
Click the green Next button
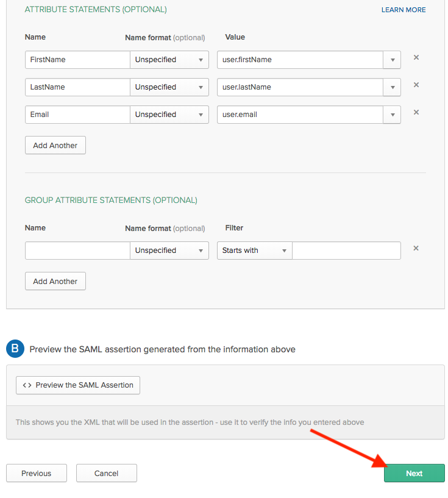414,473
